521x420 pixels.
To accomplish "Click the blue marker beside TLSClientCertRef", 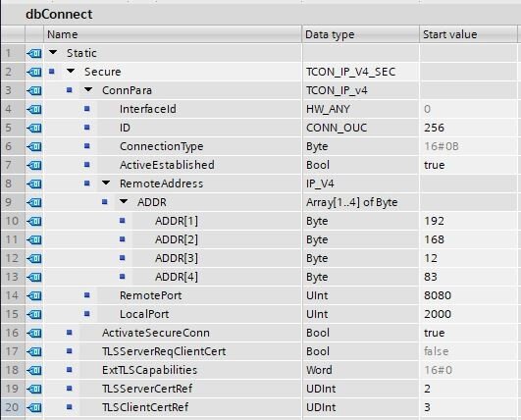I will [x=69, y=406].
